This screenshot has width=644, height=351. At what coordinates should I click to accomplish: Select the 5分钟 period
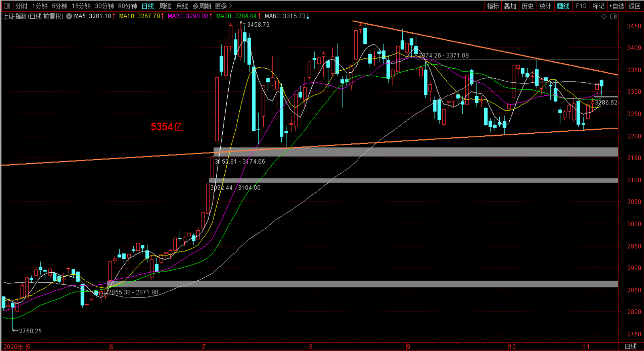(x=59, y=6)
